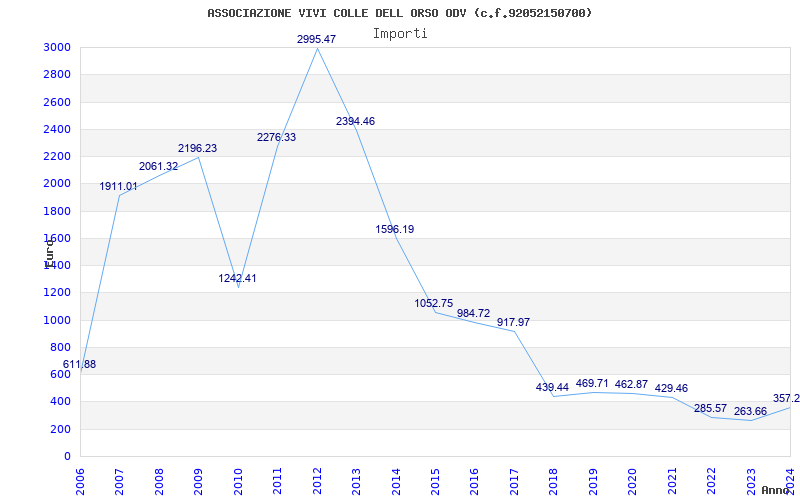
Task: Select the x-axis year 2009
Action: tap(198, 482)
